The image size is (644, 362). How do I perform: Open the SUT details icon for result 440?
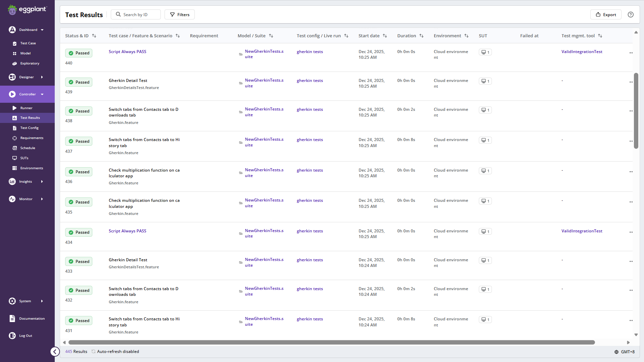click(485, 52)
